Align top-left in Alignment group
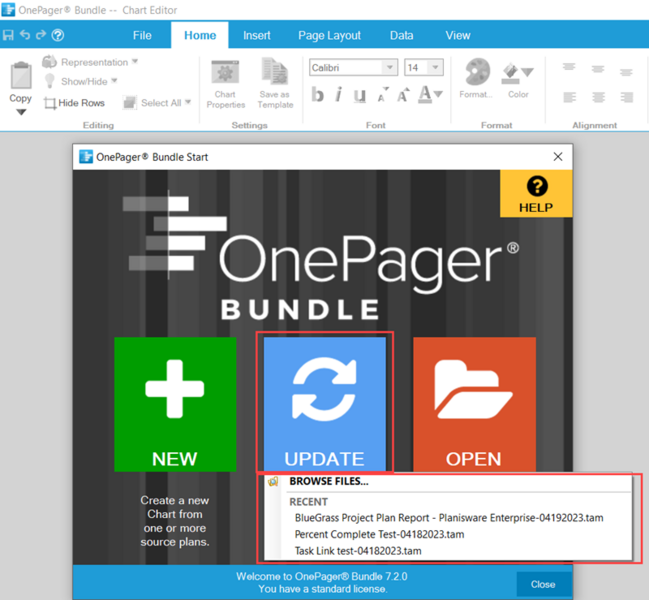This screenshot has height=600, width=649. pyautogui.click(x=569, y=67)
